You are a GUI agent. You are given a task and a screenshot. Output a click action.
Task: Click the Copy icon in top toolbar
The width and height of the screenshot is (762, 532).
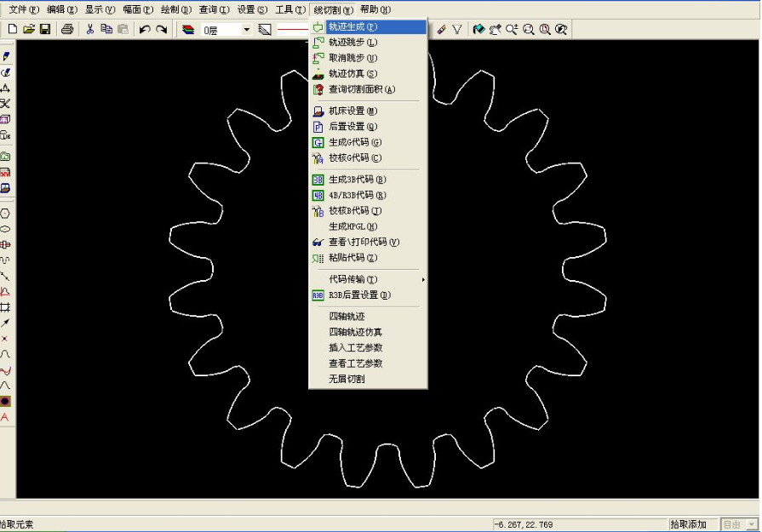(x=106, y=29)
